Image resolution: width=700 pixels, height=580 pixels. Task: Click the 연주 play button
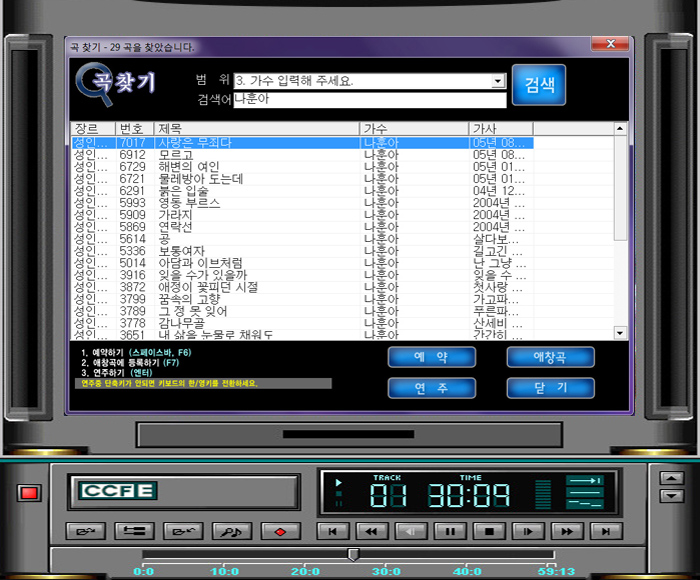coord(432,388)
